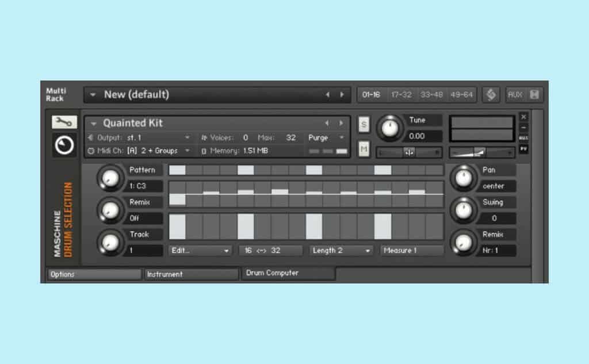Switch to the Options tab
This screenshot has width=589, height=364.
click(x=94, y=275)
